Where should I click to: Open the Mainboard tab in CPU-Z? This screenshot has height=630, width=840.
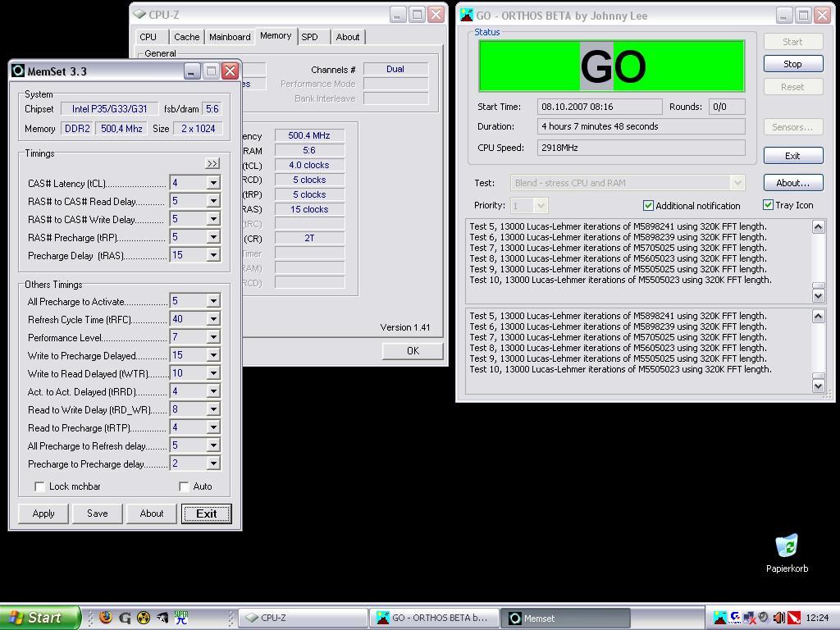point(230,37)
